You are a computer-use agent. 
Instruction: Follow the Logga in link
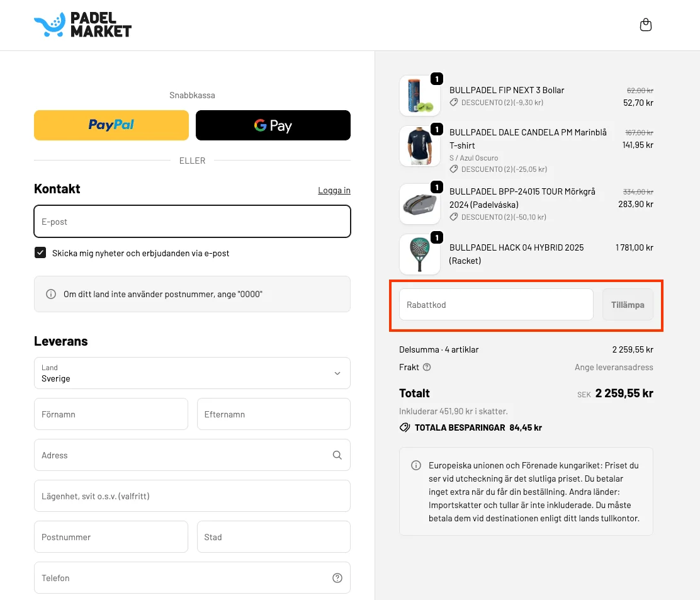coord(334,190)
